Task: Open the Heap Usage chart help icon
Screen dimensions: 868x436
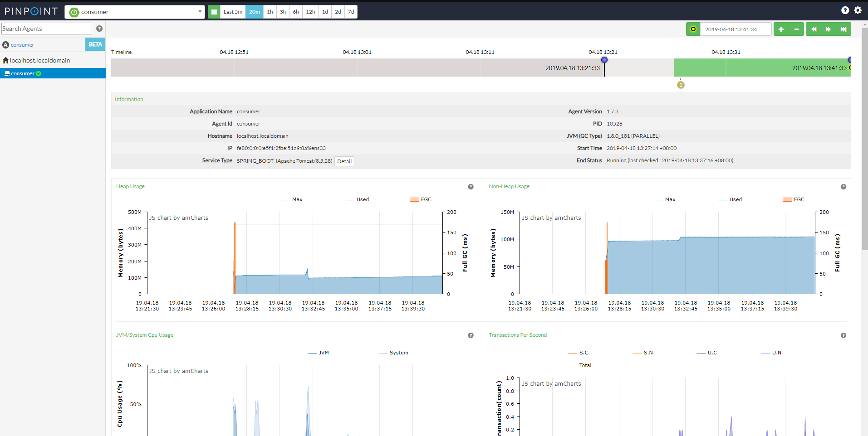Action: click(x=471, y=187)
